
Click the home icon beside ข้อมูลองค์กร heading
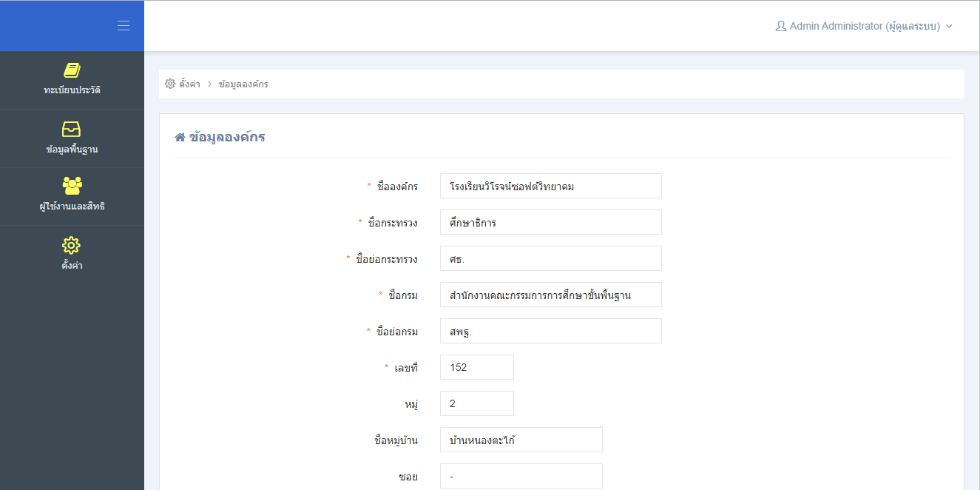point(180,137)
